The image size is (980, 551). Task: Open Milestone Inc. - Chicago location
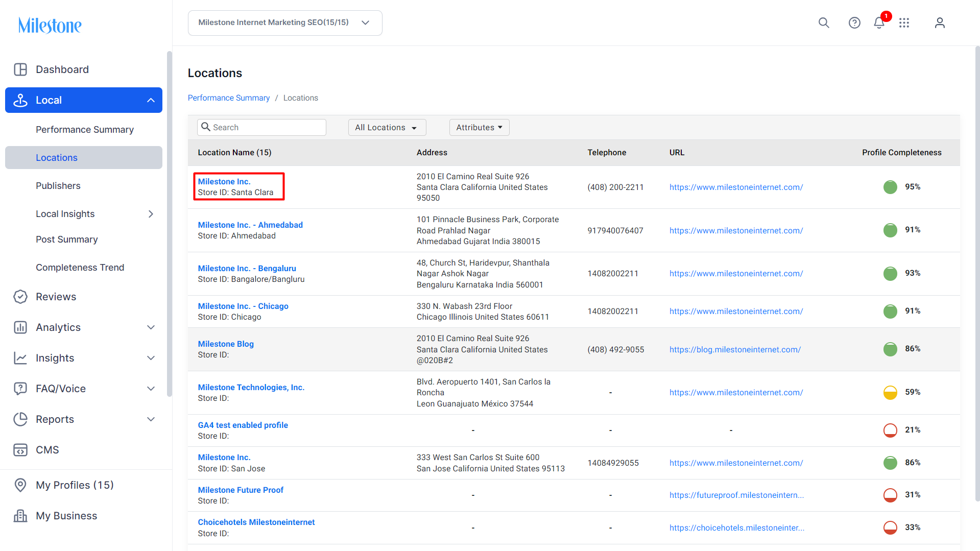[x=243, y=306]
